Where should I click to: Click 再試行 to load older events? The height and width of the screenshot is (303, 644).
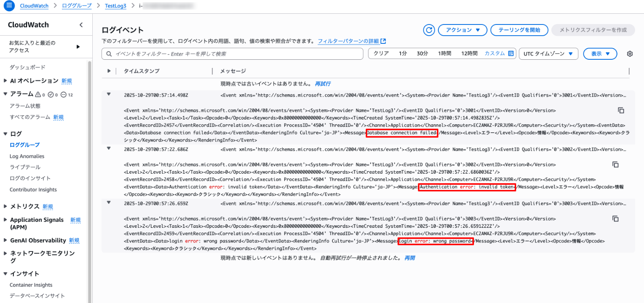pyautogui.click(x=323, y=83)
